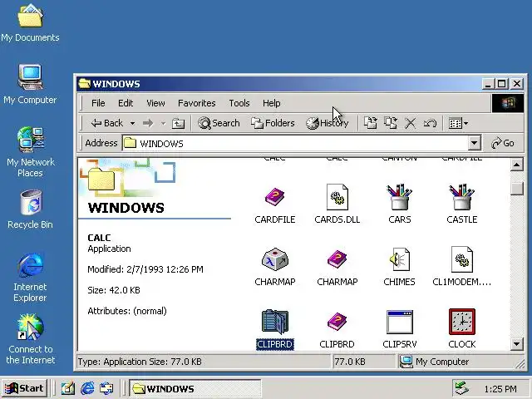Click the Forward arrow toolbar button

coord(148,123)
